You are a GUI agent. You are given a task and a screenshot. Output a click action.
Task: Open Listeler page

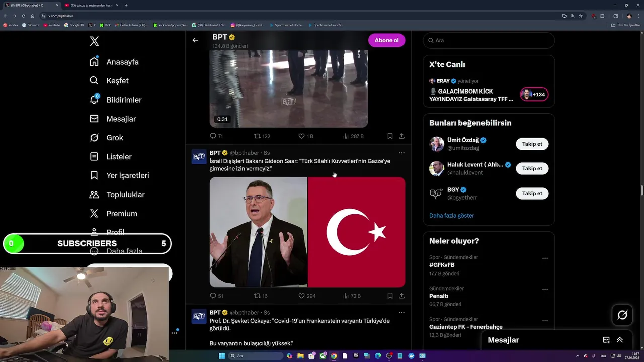click(x=110, y=157)
